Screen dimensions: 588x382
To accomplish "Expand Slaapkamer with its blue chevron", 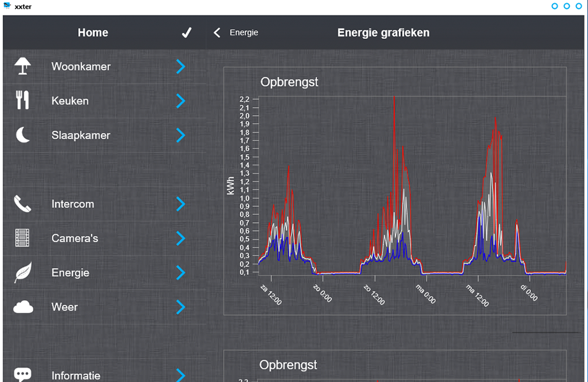I will [x=181, y=136].
